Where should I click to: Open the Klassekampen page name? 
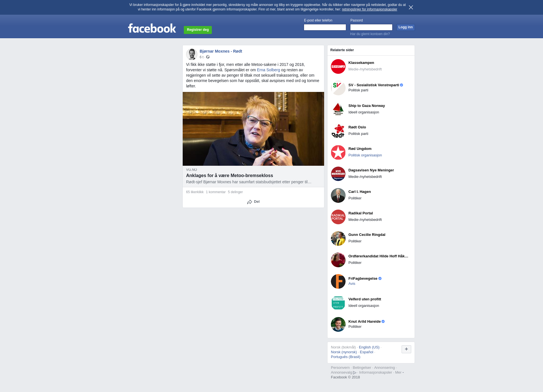tap(361, 63)
